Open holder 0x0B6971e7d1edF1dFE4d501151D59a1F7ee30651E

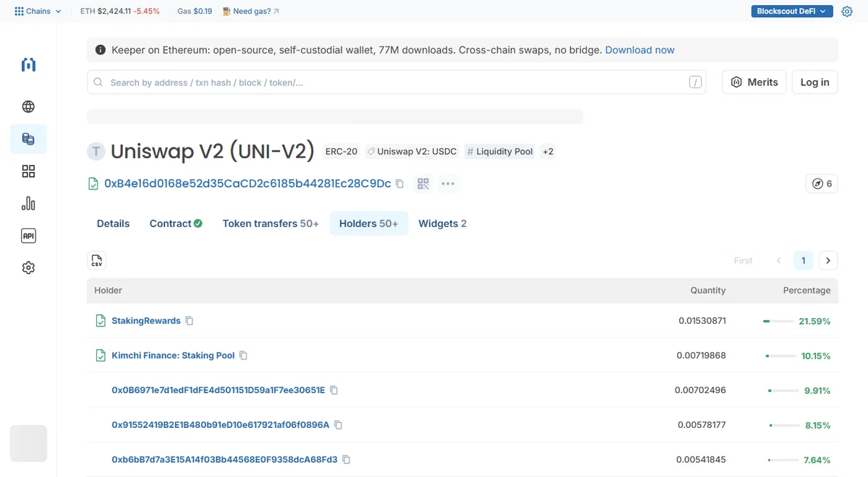coord(218,390)
